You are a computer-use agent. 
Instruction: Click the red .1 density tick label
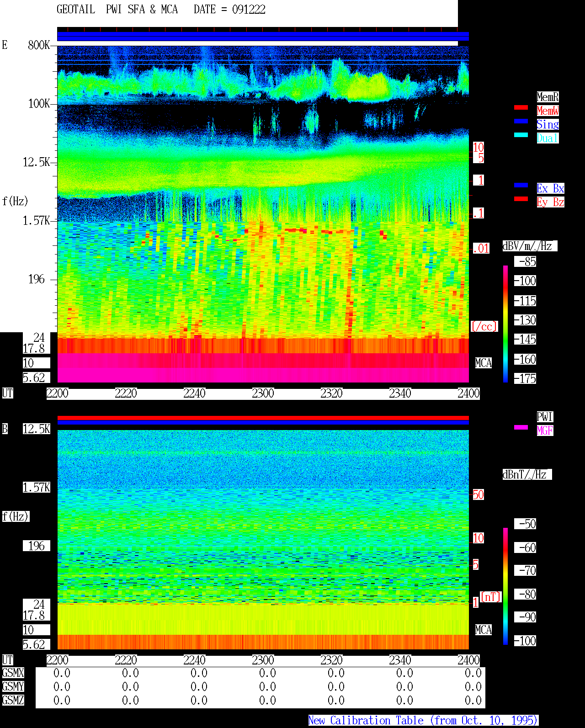(478, 213)
